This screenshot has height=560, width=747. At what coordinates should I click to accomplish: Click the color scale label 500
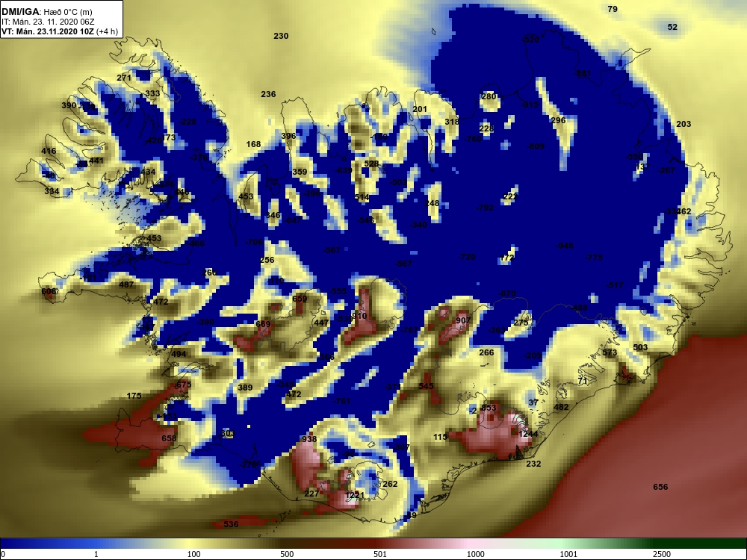(x=287, y=554)
